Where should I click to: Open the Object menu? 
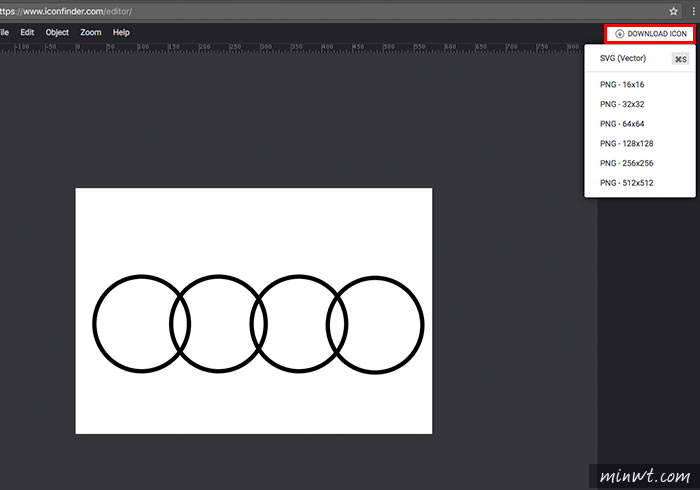[x=57, y=33]
